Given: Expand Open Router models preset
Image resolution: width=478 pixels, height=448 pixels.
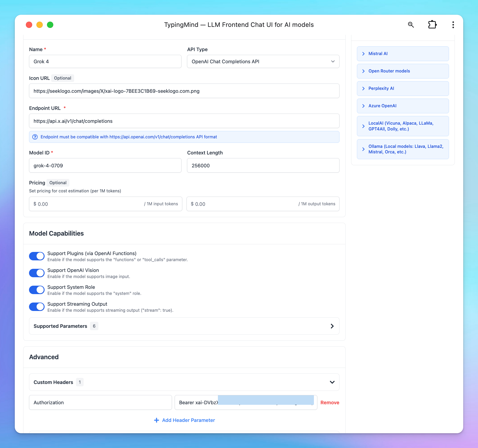Looking at the screenshot, I should click(x=403, y=71).
